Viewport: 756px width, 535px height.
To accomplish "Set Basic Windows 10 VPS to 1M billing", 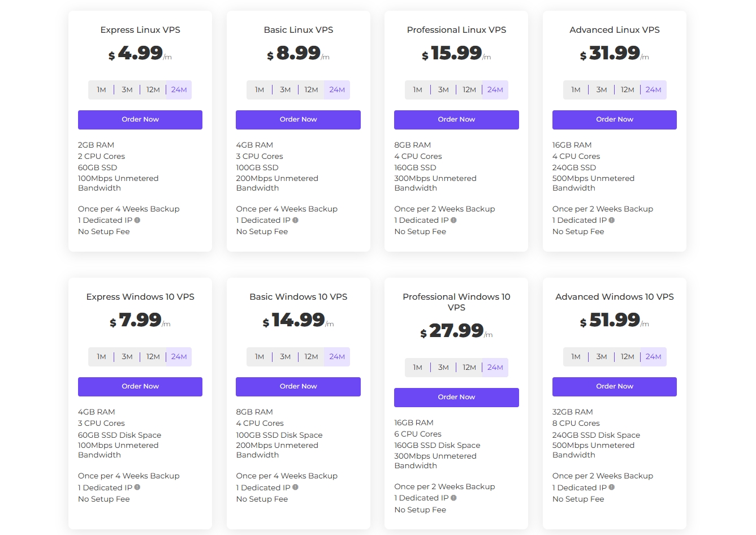I will [x=260, y=357].
